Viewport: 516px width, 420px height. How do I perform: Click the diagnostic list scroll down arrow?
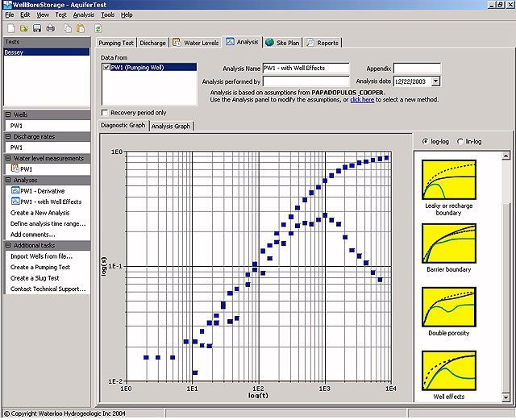click(x=506, y=397)
